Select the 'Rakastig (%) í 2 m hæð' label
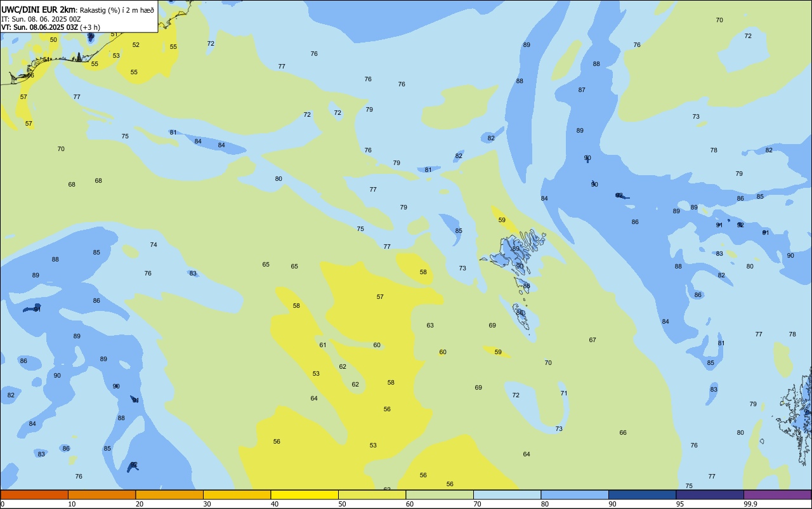This screenshot has width=812, height=509. point(117,10)
